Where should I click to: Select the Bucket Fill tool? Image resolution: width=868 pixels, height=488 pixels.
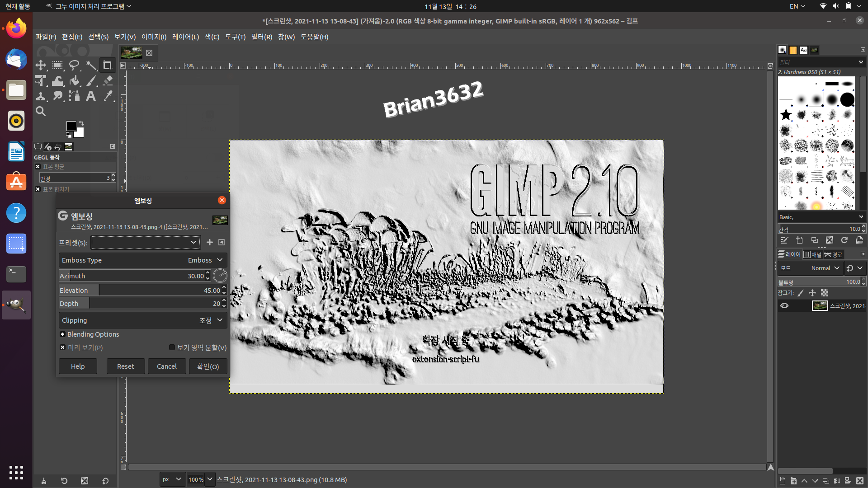(x=74, y=80)
